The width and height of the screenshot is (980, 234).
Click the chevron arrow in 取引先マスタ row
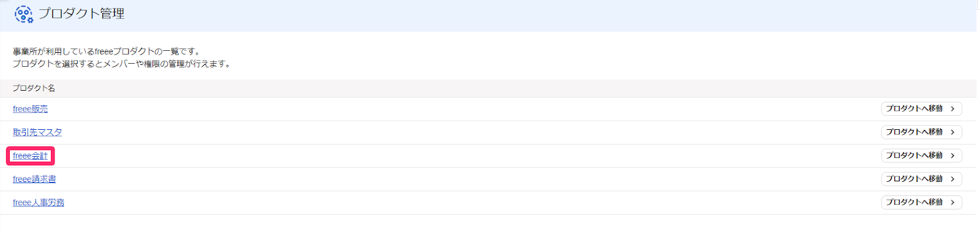[x=952, y=132]
